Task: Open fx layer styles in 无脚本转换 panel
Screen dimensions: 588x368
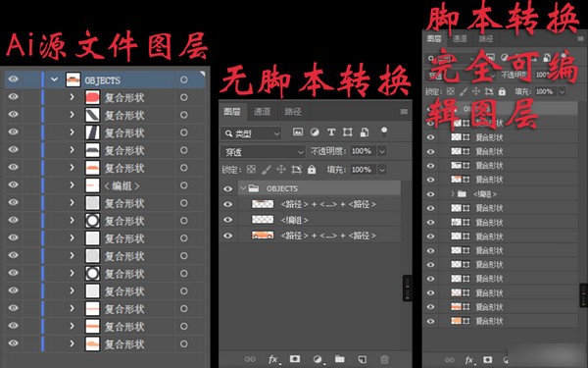Action: click(x=273, y=359)
